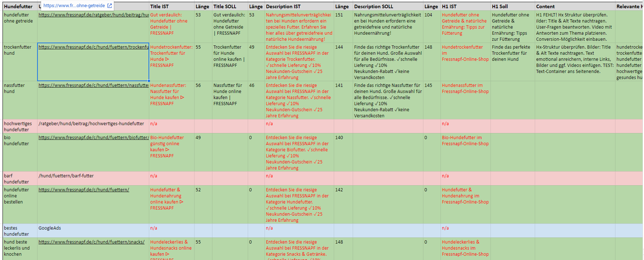644x260 pixels.
Task: Select H1 IST 'Hundefutter & Hundenahrung im Fressnapf-Online-Shop'
Action: (466, 205)
